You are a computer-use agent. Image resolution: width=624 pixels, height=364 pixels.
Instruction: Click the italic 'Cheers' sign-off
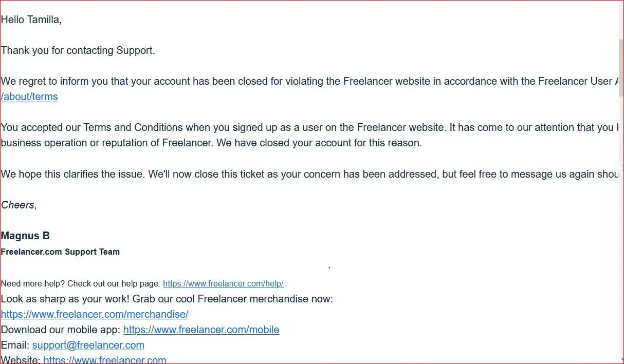coord(17,205)
